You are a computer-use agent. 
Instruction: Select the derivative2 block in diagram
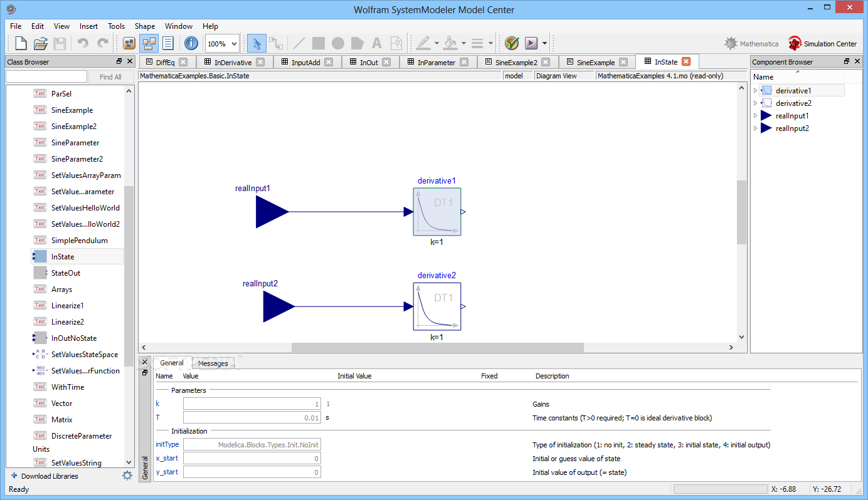click(x=437, y=306)
